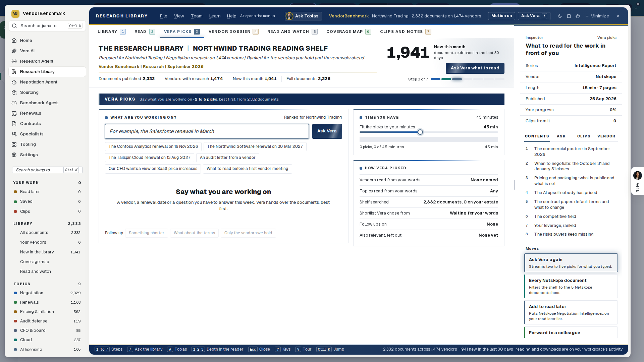Open the Read later list

point(47,192)
